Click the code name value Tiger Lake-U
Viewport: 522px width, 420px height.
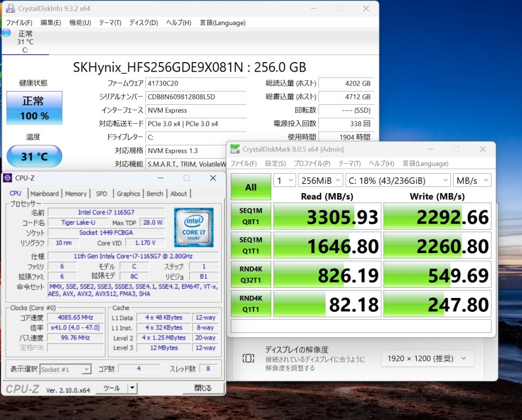pos(78,222)
